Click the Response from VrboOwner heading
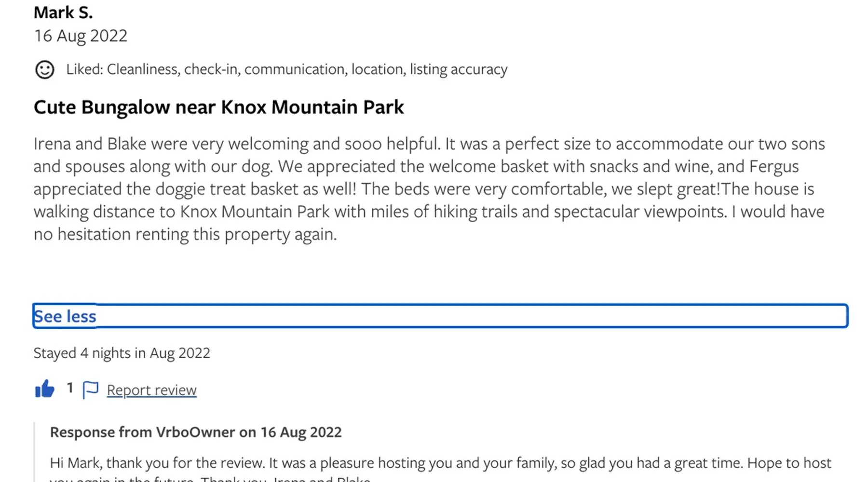Viewport: 868px width, 482px height. point(195,432)
